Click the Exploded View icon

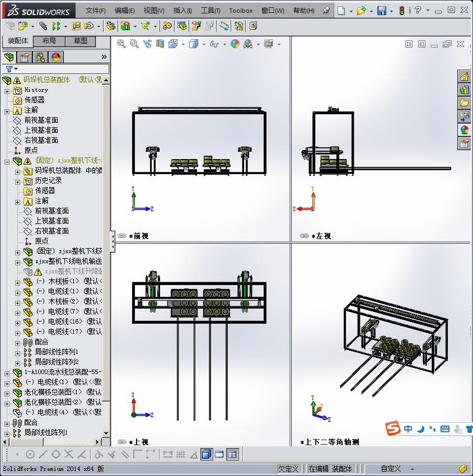pyautogui.click(x=196, y=26)
